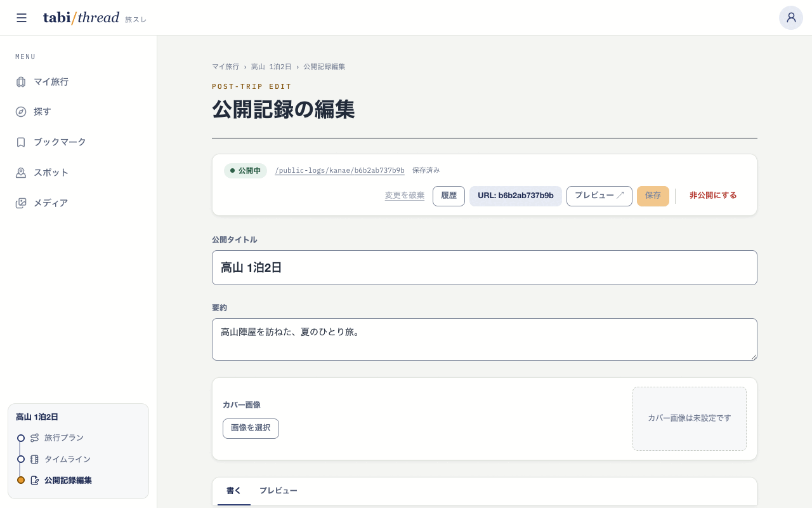Switch to the プレビュー tab in editor
This screenshot has width=812, height=508.
click(x=278, y=491)
